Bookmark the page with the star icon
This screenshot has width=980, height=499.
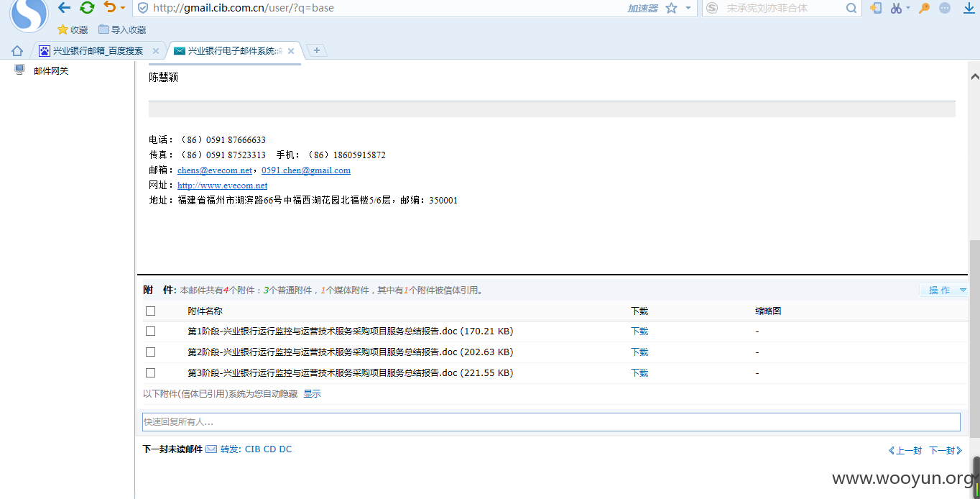coord(671,8)
